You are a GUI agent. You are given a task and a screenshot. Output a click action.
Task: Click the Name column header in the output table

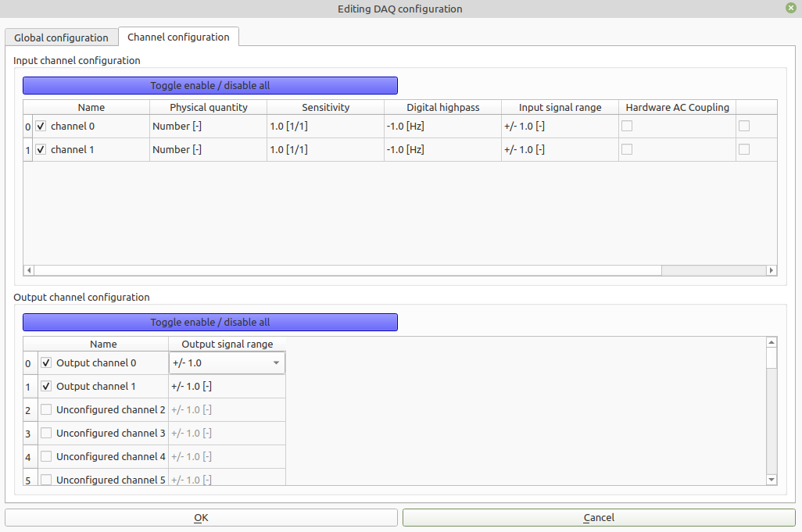pyautogui.click(x=103, y=344)
